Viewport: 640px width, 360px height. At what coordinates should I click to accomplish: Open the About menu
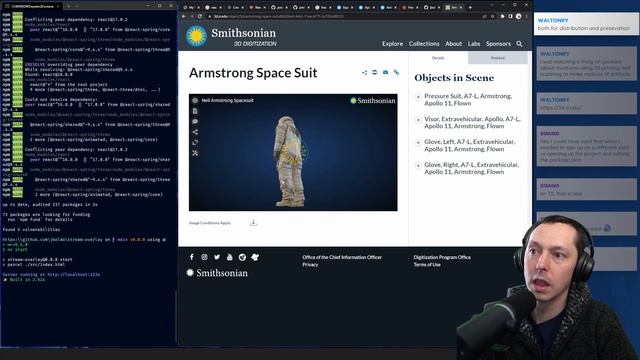[x=453, y=44]
